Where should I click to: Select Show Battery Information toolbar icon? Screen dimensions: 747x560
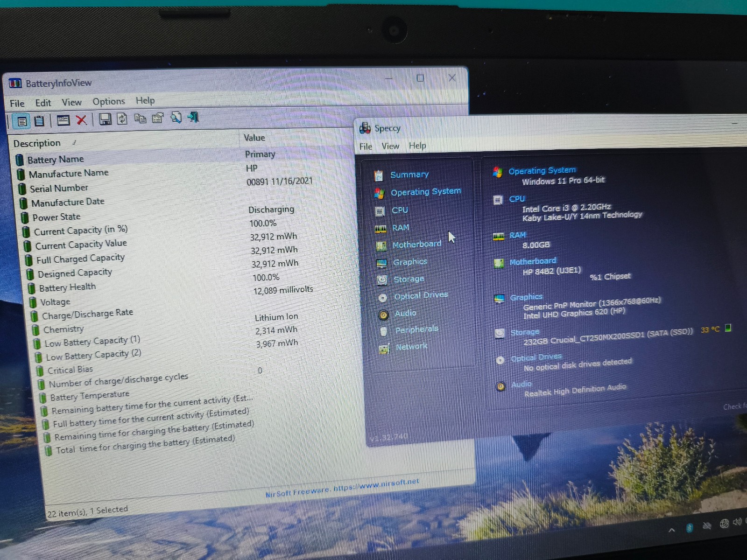click(22, 121)
